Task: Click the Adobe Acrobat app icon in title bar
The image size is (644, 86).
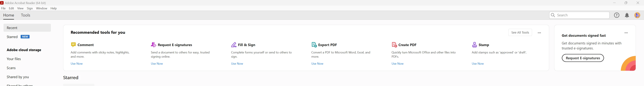Action: pyautogui.click(x=2, y=3)
